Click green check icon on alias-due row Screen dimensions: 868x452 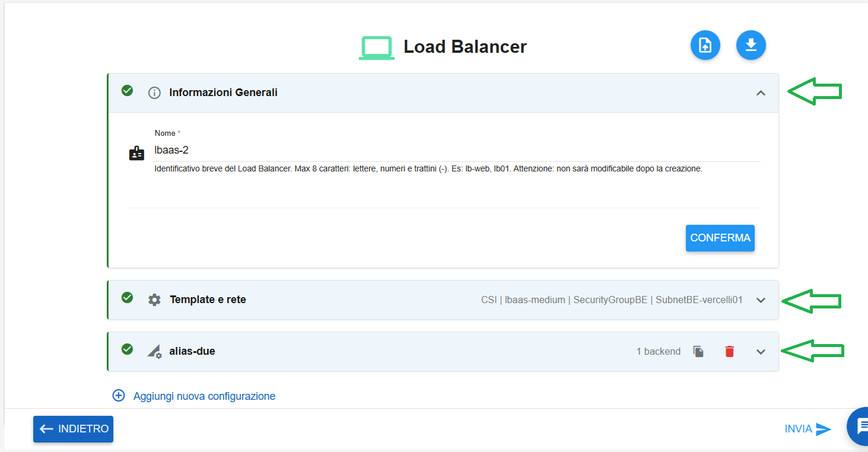[127, 349]
